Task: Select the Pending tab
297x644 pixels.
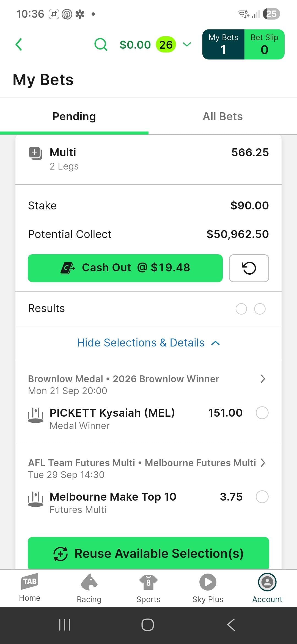Action: coord(74,116)
